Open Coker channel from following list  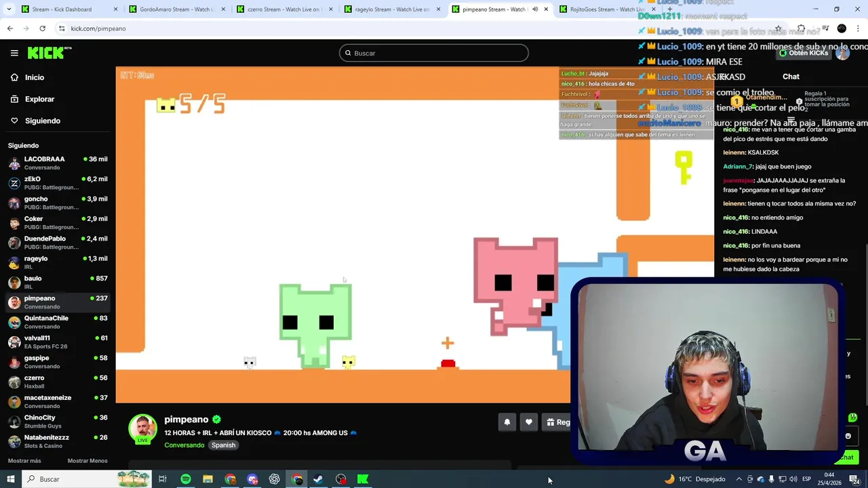[x=58, y=222]
